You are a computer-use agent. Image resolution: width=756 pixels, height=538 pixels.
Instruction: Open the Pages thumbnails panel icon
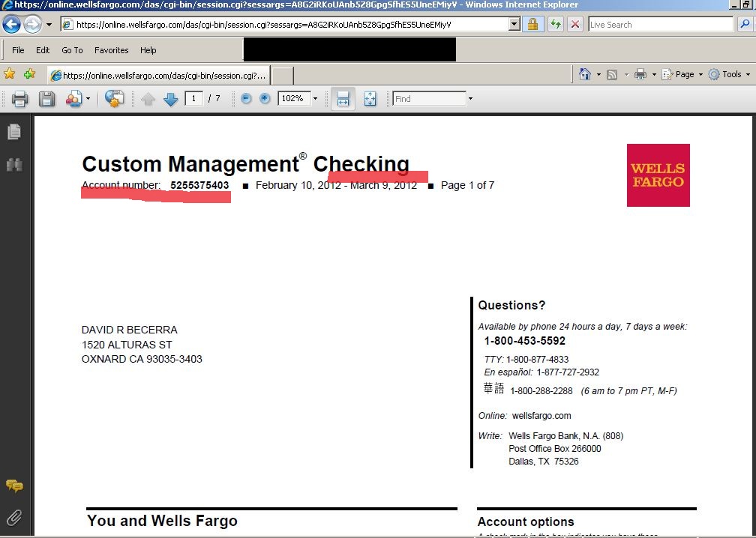tap(14, 131)
